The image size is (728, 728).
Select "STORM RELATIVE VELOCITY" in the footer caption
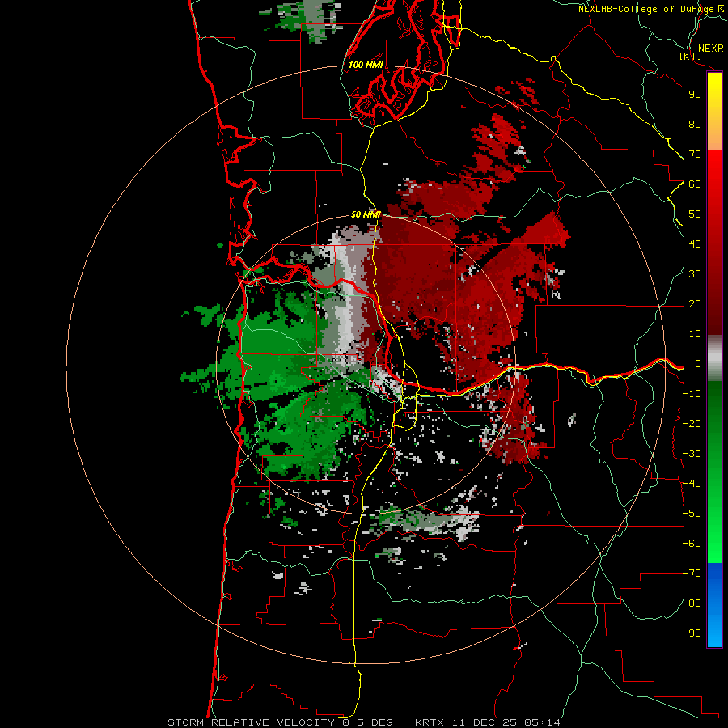point(251,722)
